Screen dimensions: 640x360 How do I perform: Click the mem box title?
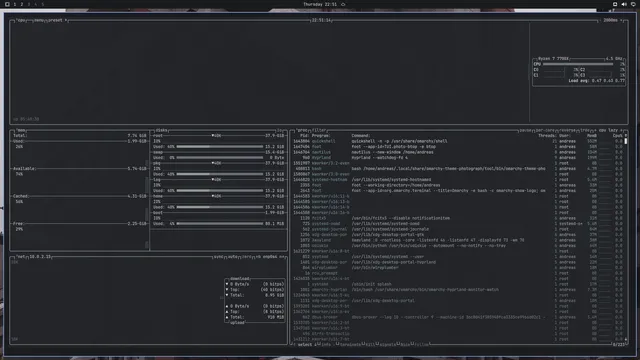pyautogui.click(x=21, y=130)
